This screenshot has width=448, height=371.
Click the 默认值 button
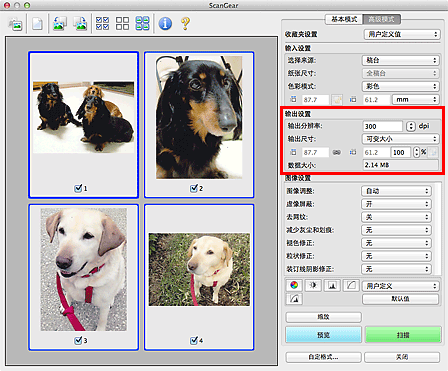tap(400, 299)
